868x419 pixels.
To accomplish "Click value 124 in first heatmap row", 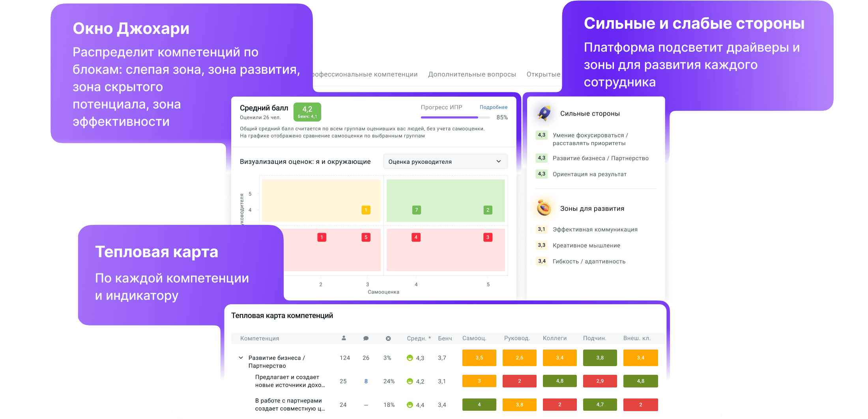I will 345,358.
